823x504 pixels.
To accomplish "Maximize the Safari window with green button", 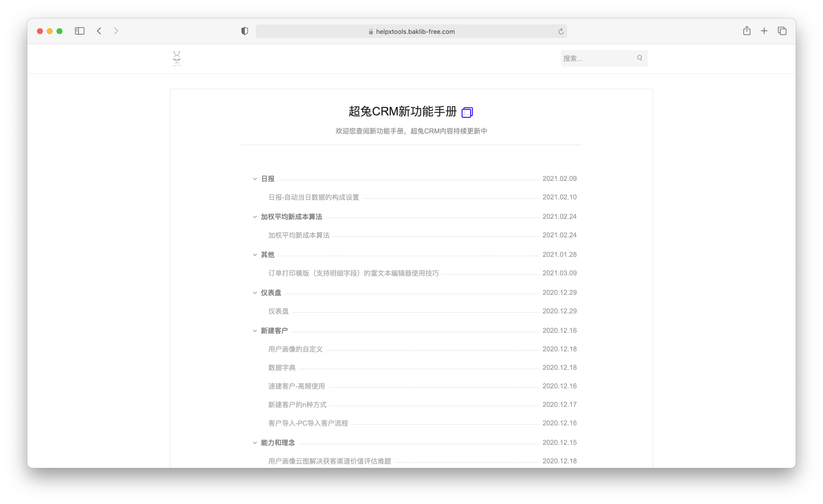I will (x=59, y=31).
